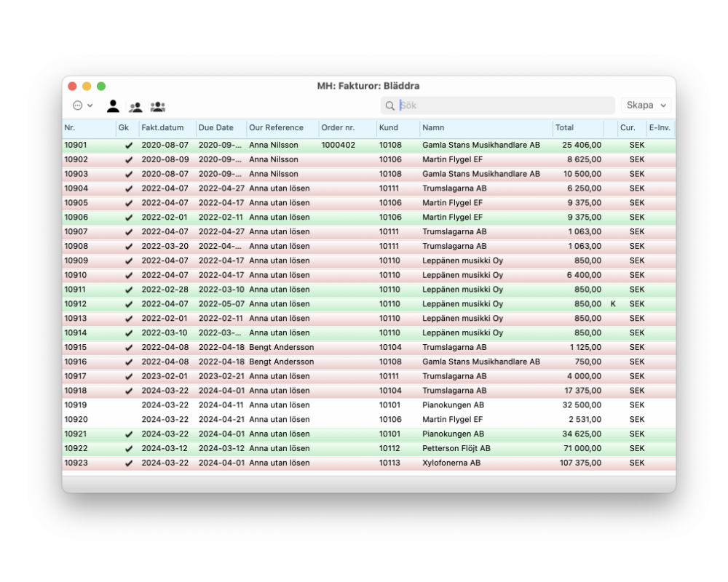Open the ellipsis actions menu
Image resolution: width=728 pixels, height=582 pixels.
pyautogui.click(x=83, y=105)
